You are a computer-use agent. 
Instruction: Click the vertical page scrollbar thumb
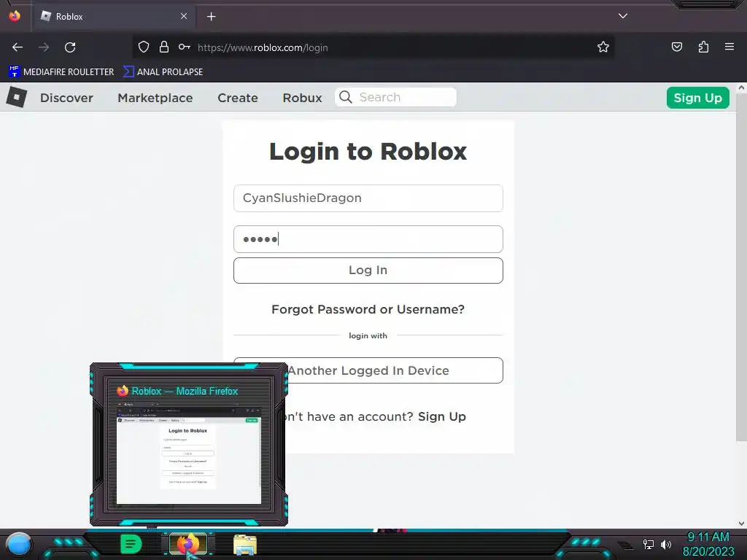[741, 267]
